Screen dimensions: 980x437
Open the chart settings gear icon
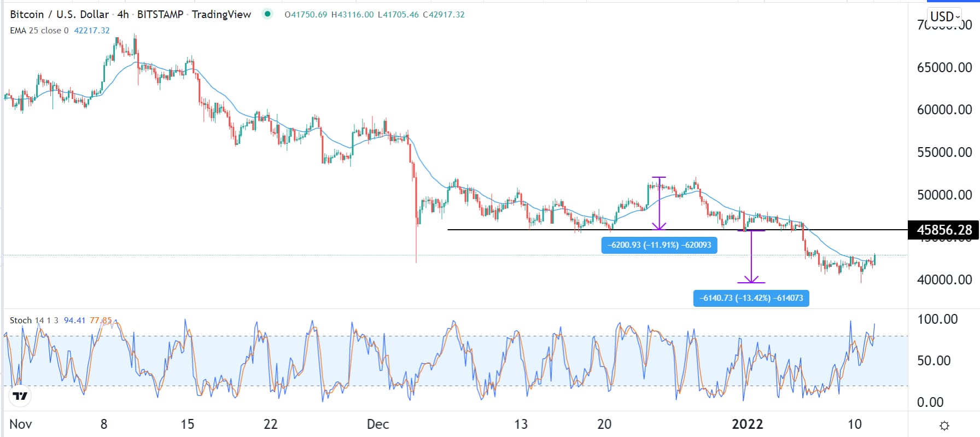pyautogui.click(x=944, y=426)
